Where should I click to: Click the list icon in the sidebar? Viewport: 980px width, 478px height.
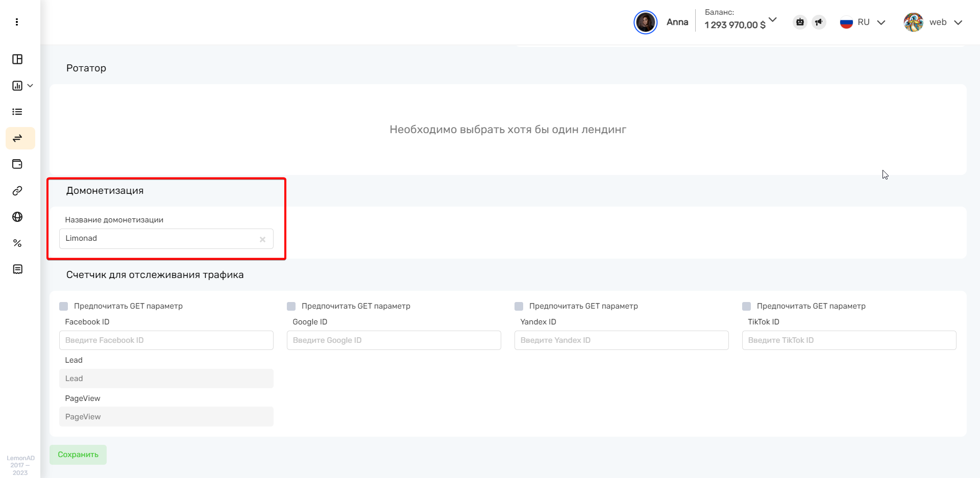[17, 112]
